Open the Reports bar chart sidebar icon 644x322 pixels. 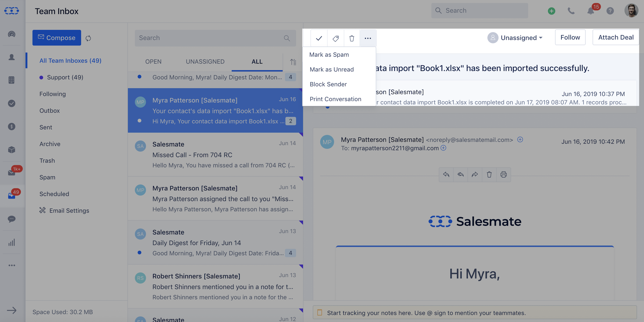(x=11, y=242)
